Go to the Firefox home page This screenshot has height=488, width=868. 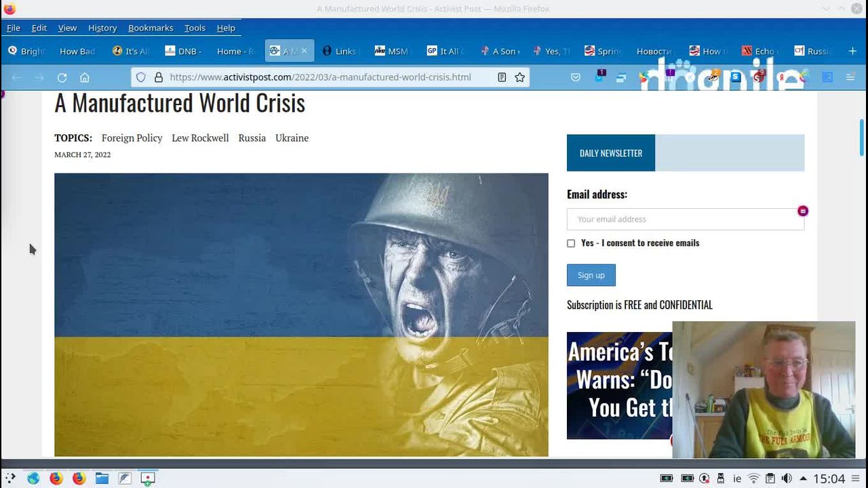pyautogui.click(x=84, y=77)
